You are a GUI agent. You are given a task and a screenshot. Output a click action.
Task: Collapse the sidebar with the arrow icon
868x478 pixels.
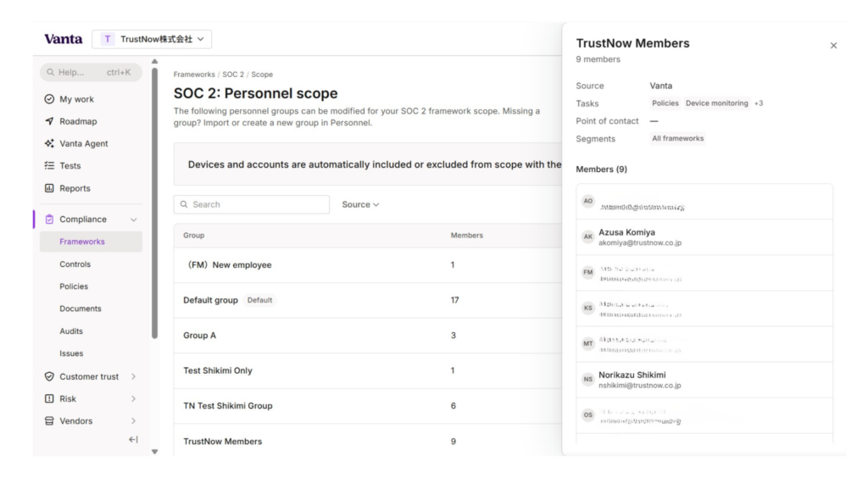tap(133, 439)
